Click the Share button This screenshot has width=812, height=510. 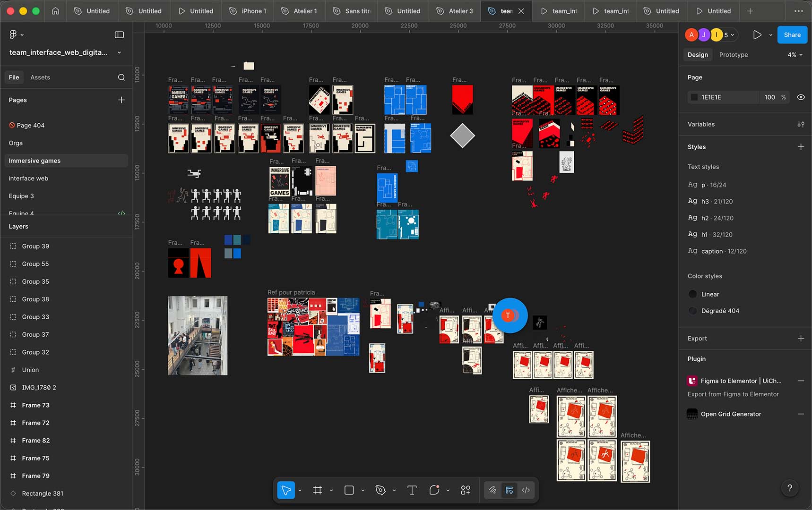pos(792,34)
